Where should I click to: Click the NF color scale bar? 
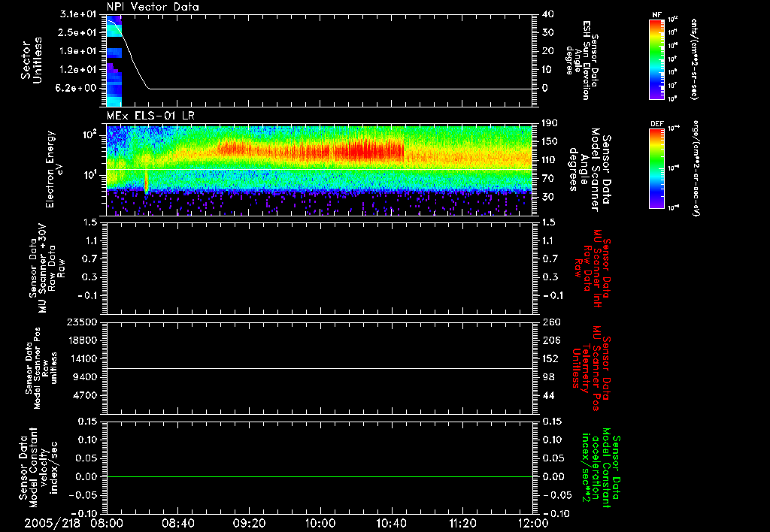click(657, 59)
